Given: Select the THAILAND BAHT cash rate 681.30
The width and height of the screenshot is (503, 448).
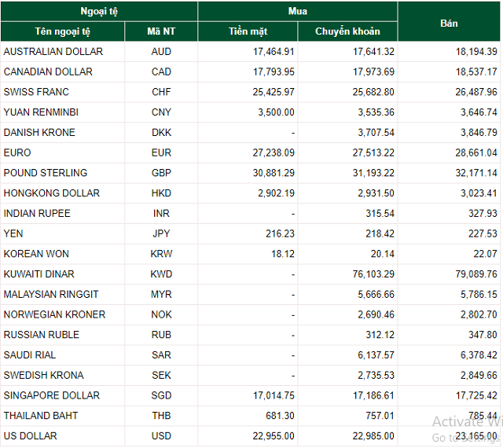Looking at the screenshot, I should [280, 416].
